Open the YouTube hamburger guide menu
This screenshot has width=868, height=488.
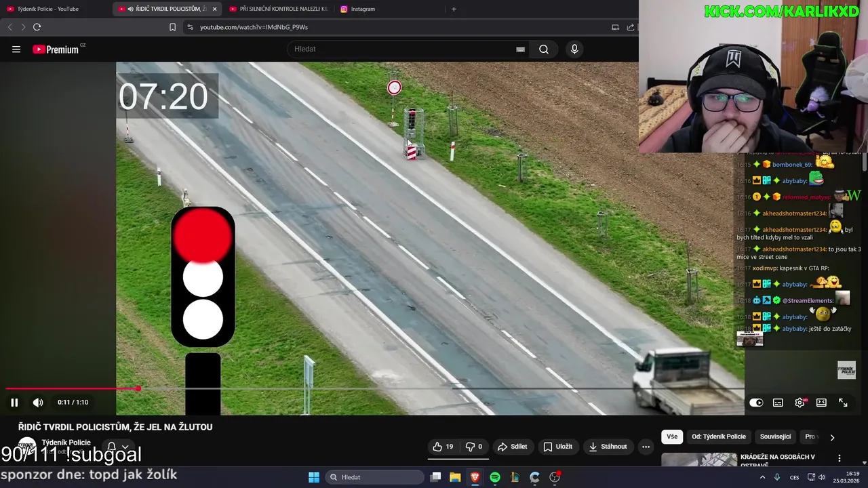(x=16, y=49)
